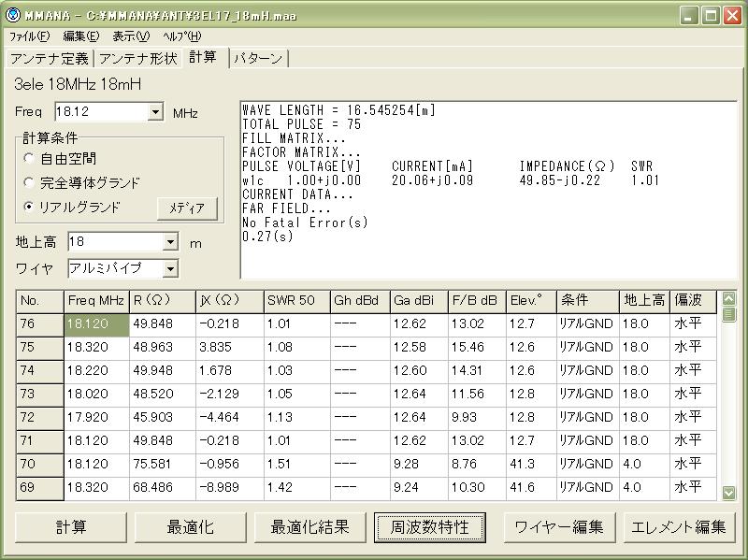Select row number 71
This screenshot has height=560, width=748.
click(40, 441)
